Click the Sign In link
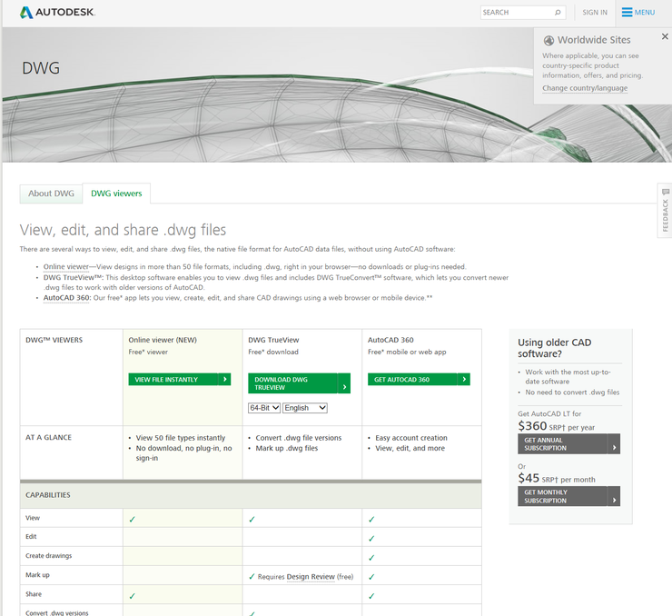The width and height of the screenshot is (672, 616). coord(595,13)
